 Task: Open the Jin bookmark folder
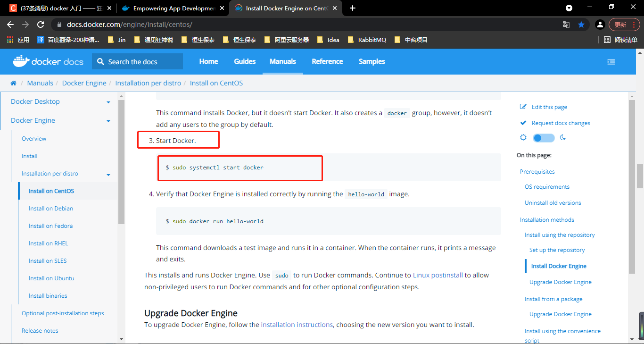117,40
